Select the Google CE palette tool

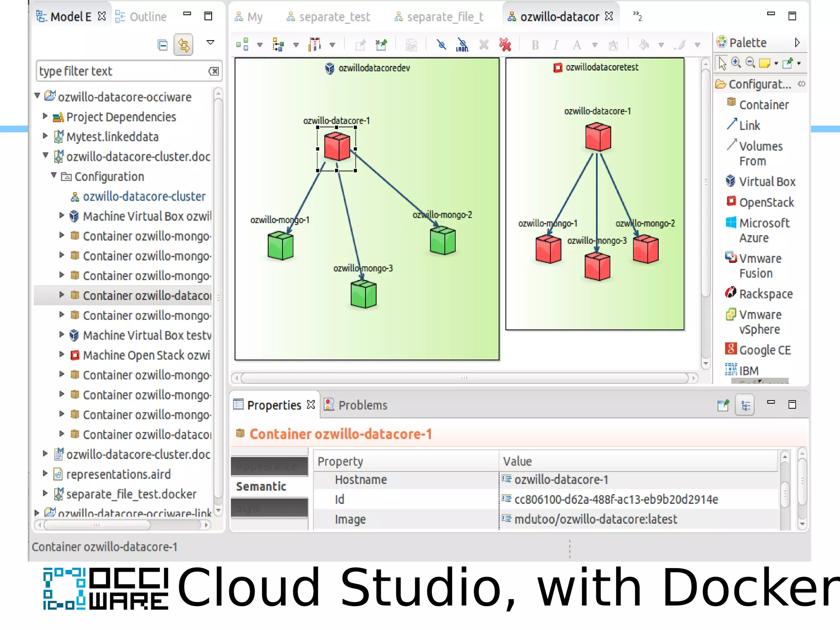(x=758, y=349)
